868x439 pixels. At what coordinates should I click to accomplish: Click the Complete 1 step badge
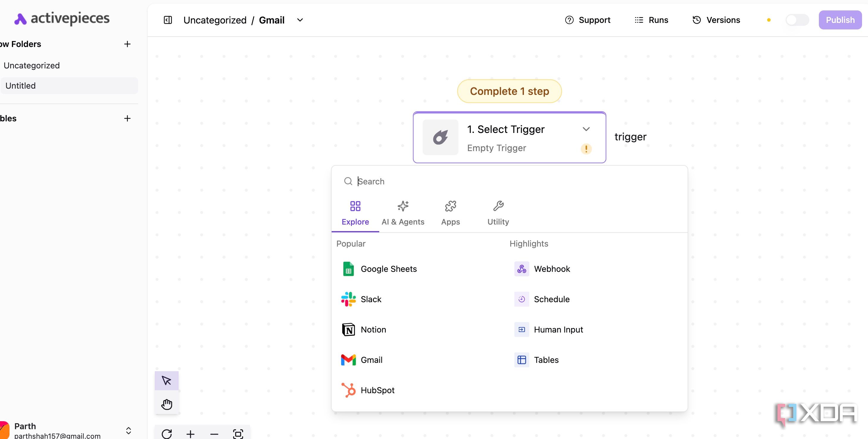point(510,91)
